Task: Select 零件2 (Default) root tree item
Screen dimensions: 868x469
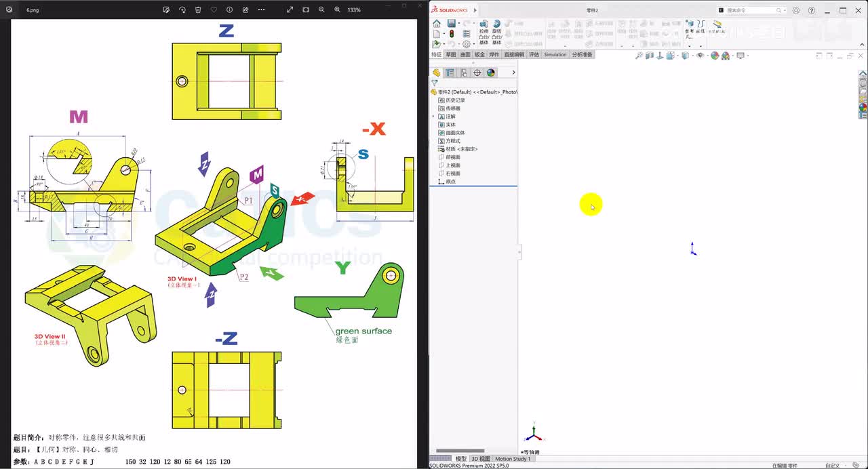Action: (474, 92)
